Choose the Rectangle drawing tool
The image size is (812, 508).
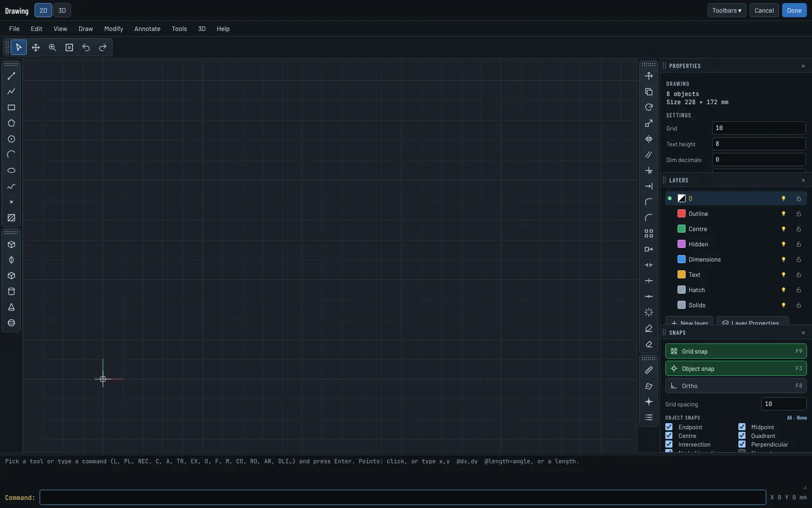pyautogui.click(x=11, y=108)
